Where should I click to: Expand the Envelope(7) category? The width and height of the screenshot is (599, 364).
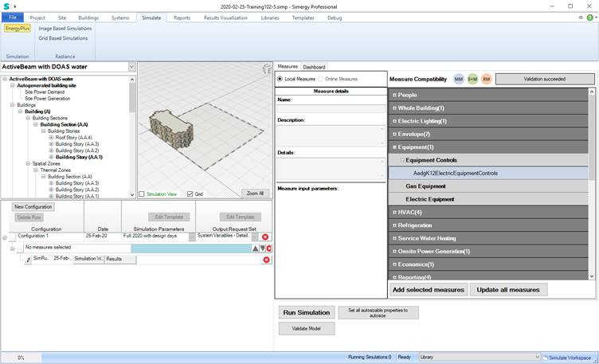pyautogui.click(x=394, y=134)
